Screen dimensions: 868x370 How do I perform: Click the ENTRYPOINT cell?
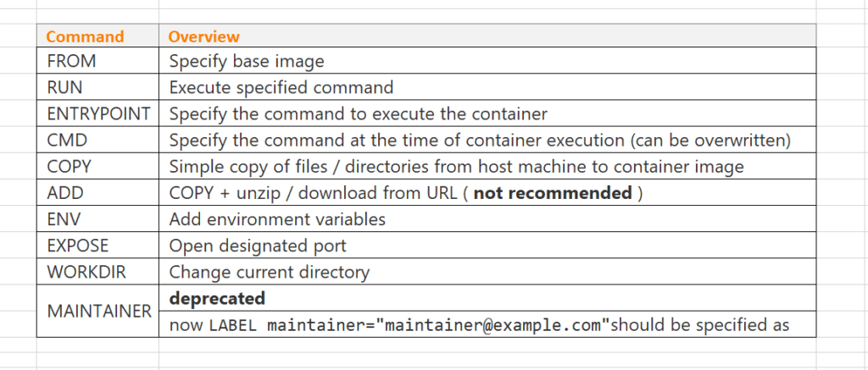tap(98, 113)
